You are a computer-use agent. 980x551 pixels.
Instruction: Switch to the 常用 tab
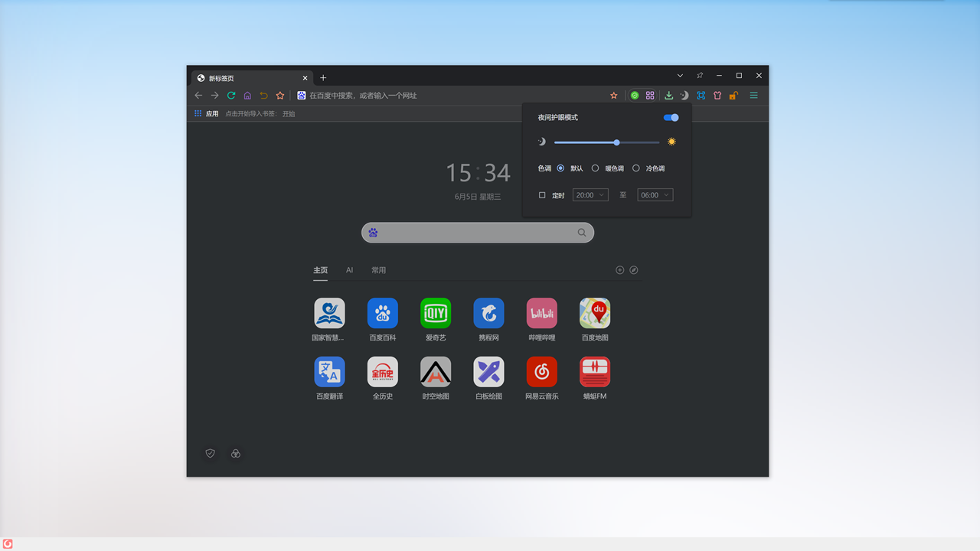click(378, 270)
